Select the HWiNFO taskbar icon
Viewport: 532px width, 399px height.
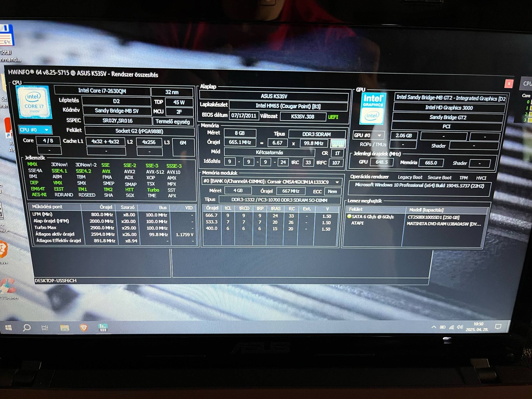tap(102, 327)
